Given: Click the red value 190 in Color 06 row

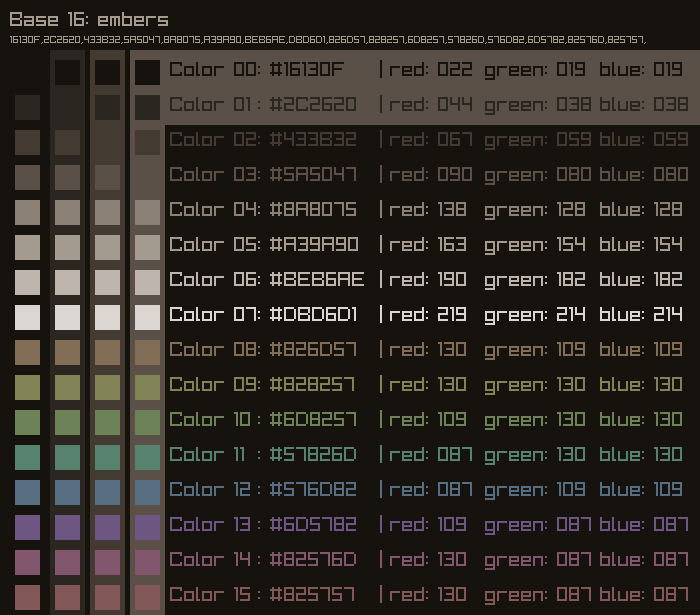Looking at the screenshot, I should tap(451, 279).
